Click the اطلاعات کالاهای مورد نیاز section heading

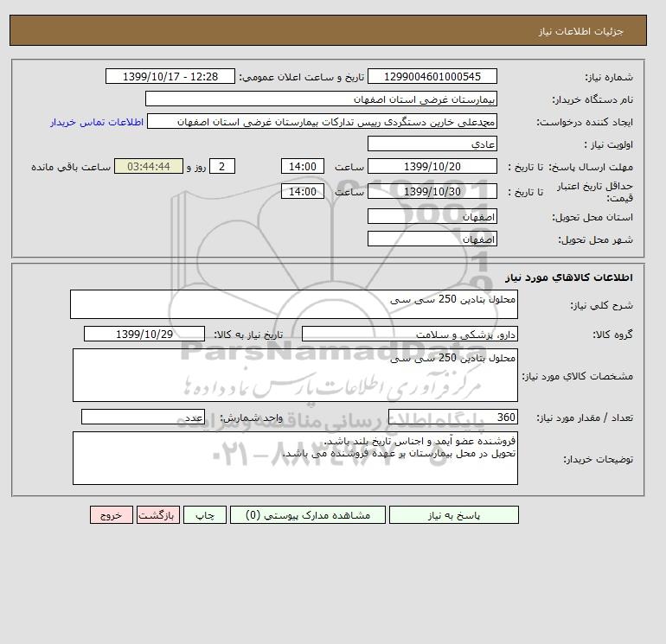[569, 277]
